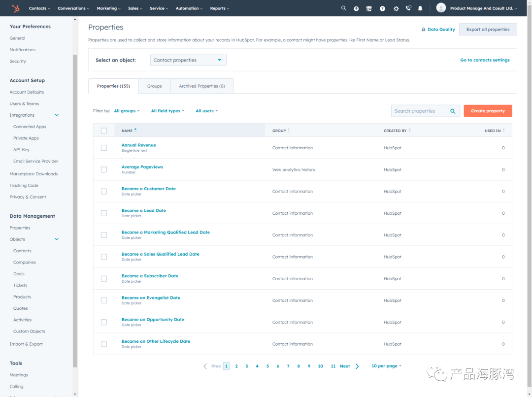The height and width of the screenshot is (397, 532).
Task: Open the Reports menu
Action: click(x=220, y=8)
